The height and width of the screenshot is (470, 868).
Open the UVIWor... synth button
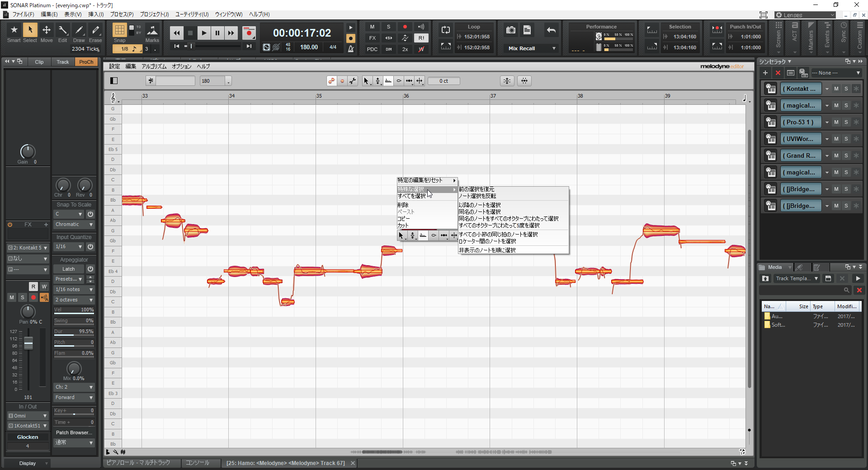click(801, 139)
